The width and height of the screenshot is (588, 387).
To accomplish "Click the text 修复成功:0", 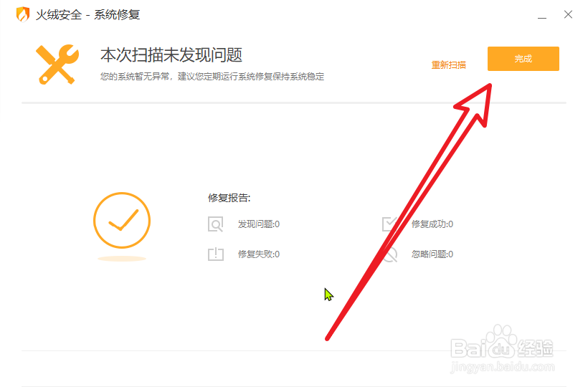I will tap(432, 224).
